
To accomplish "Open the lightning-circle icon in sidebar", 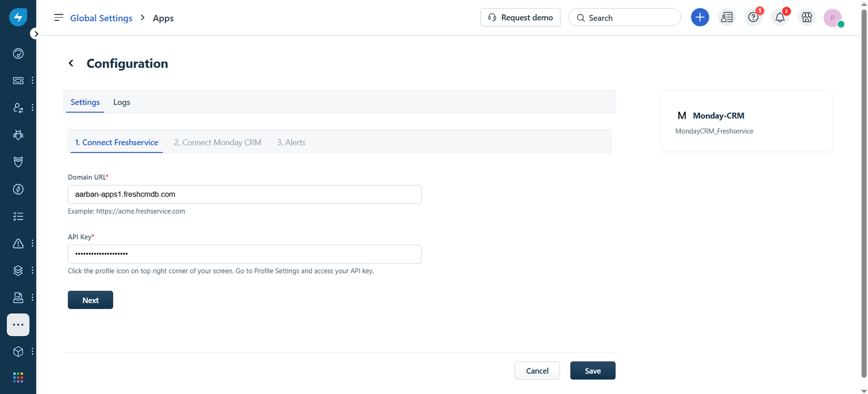I will click(x=18, y=189).
